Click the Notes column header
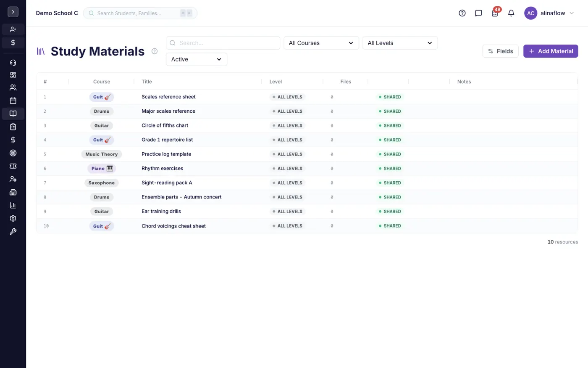 [x=464, y=82]
